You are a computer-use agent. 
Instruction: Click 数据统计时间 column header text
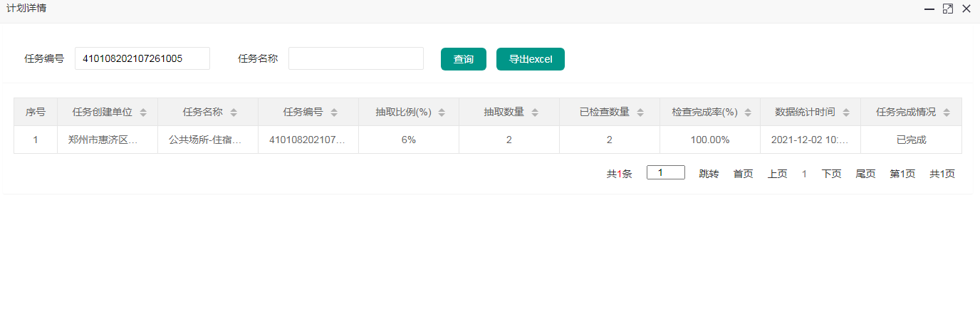(806, 112)
